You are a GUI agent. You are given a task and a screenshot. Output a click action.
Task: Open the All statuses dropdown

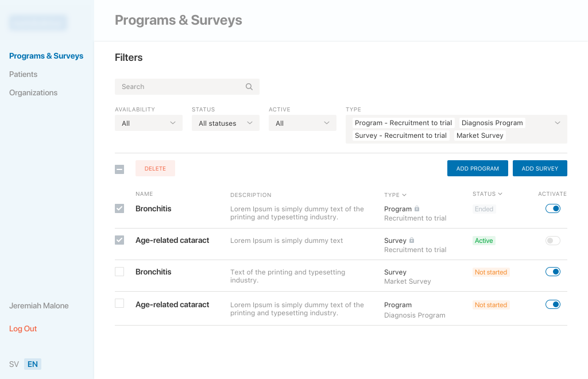[225, 123]
